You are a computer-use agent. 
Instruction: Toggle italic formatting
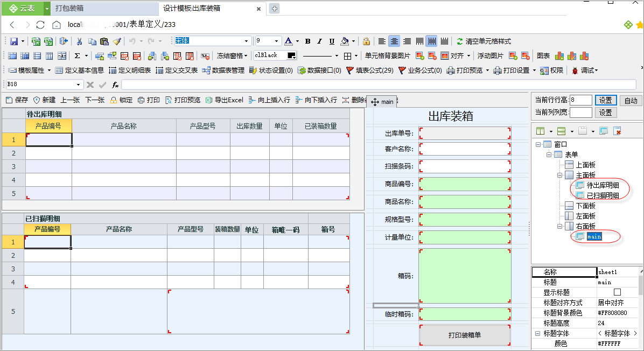(x=319, y=41)
